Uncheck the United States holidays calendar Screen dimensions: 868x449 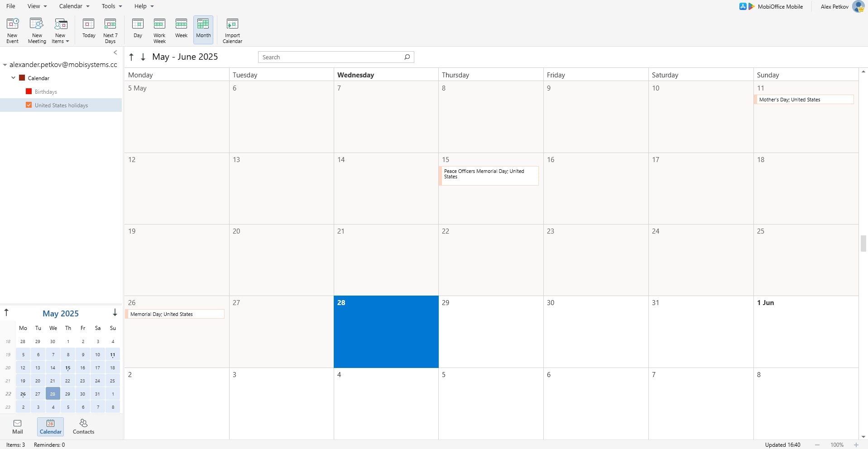(29, 105)
